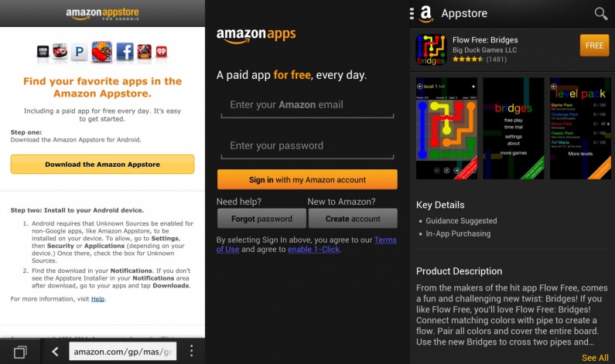The image size is (615, 364).
Task: Go back with the browser back arrow
Action: point(55,352)
